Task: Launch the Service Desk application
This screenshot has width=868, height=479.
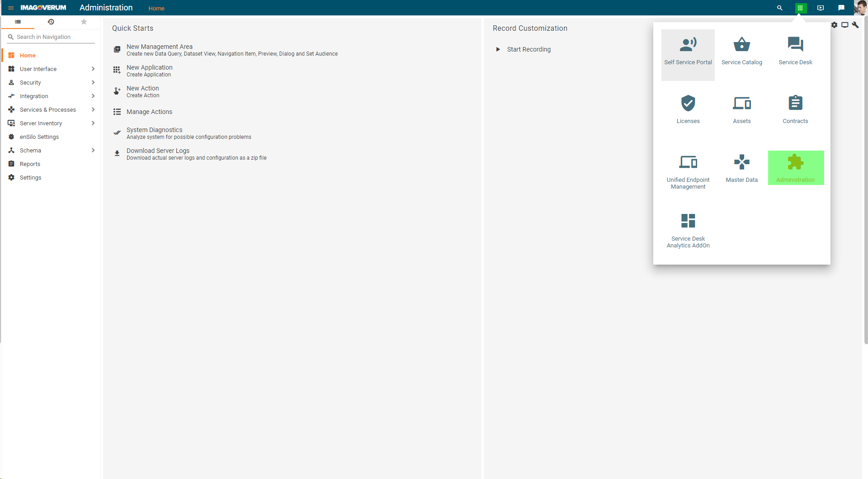Action: pyautogui.click(x=795, y=52)
